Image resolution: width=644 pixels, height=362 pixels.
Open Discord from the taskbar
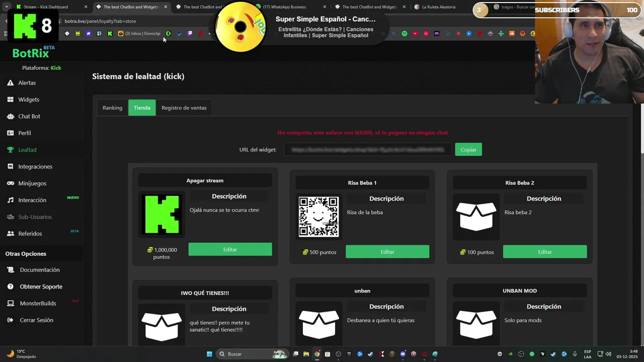pos(403,354)
